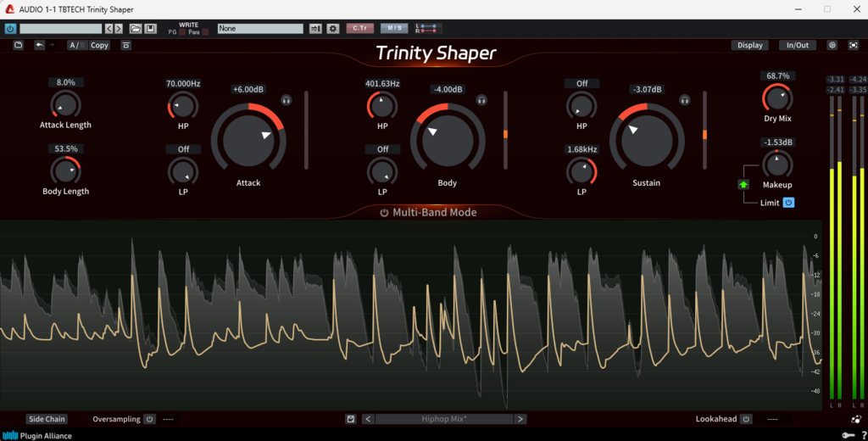Click the Attack Length knob

click(65, 104)
